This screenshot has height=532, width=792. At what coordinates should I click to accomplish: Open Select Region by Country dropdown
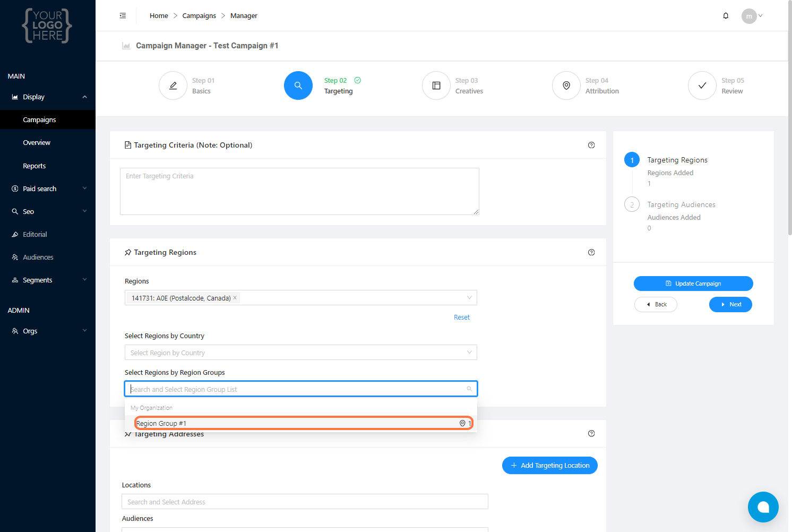[300, 353]
